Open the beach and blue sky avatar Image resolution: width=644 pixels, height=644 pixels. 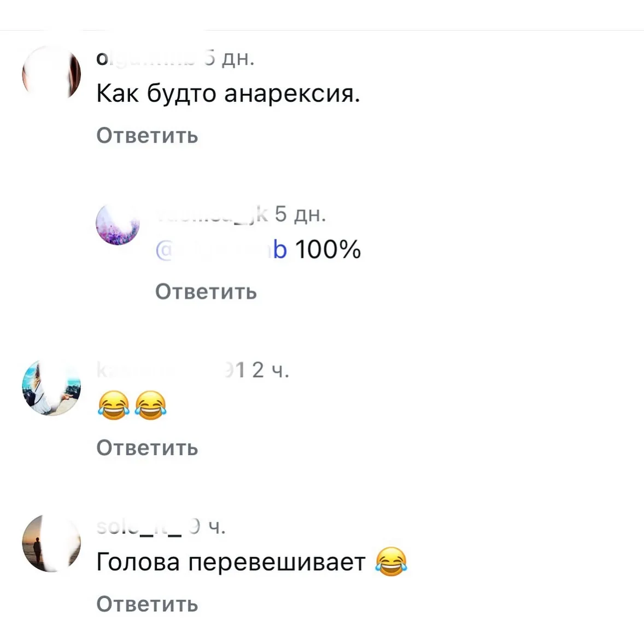pos(51,387)
